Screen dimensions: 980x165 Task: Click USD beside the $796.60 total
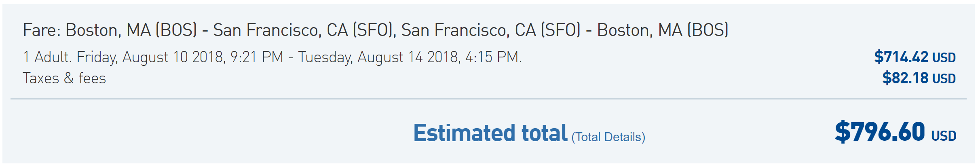pos(944,136)
